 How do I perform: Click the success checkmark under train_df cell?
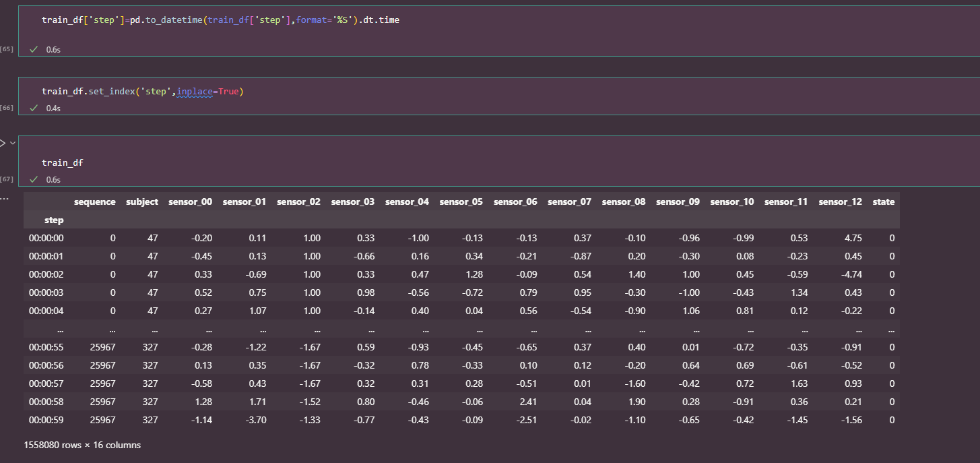click(x=34, y=179)
